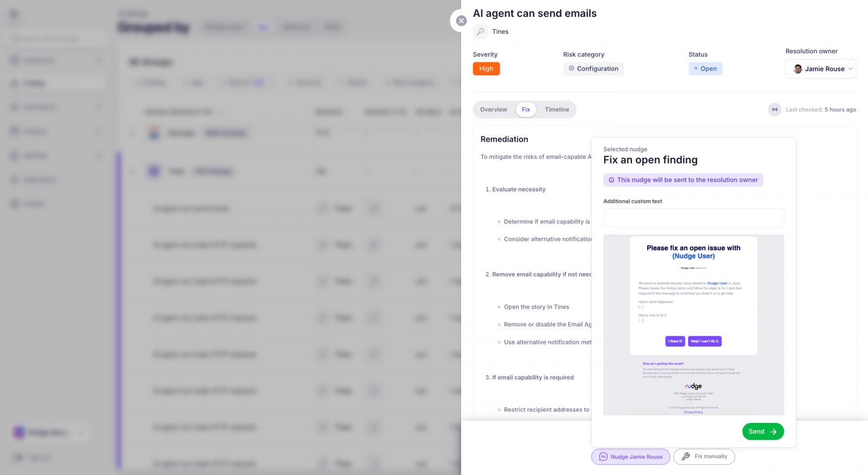Screen dimensions: 868x475
Task: Click the Privacy Policy link in preview
Action: point(693,412)
